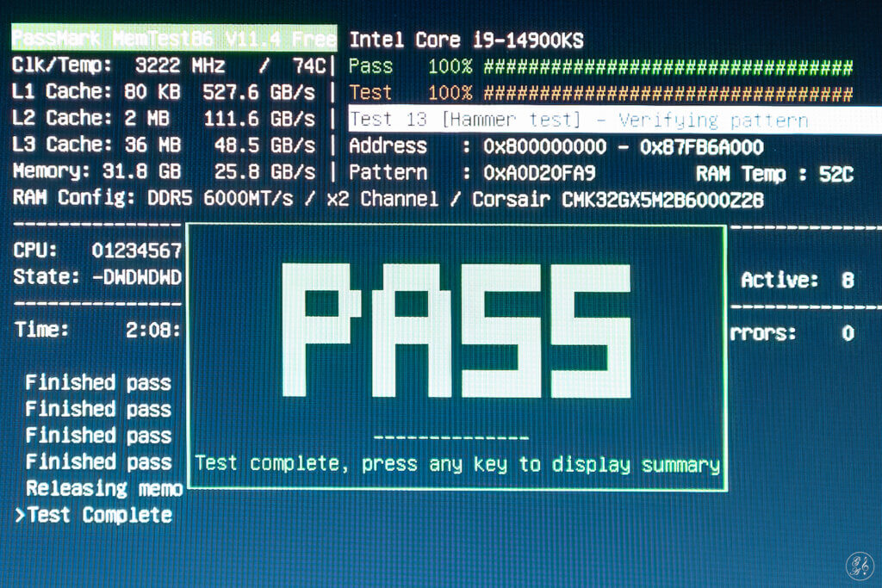The width and height of the screenshot is (882, 588).
Task: Click the address range 0x800000000 - 0x87FB6A000
Action: [x=624, y=146]
